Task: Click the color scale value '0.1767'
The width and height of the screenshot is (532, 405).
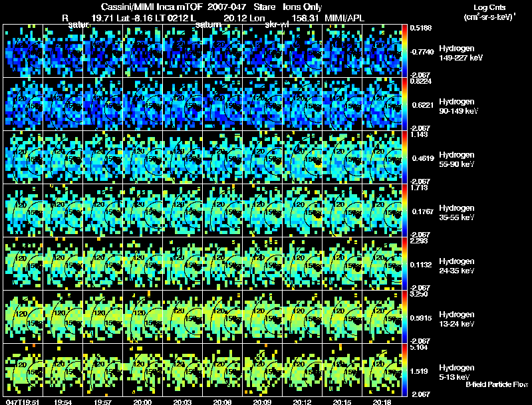Action: click(422, 211)
